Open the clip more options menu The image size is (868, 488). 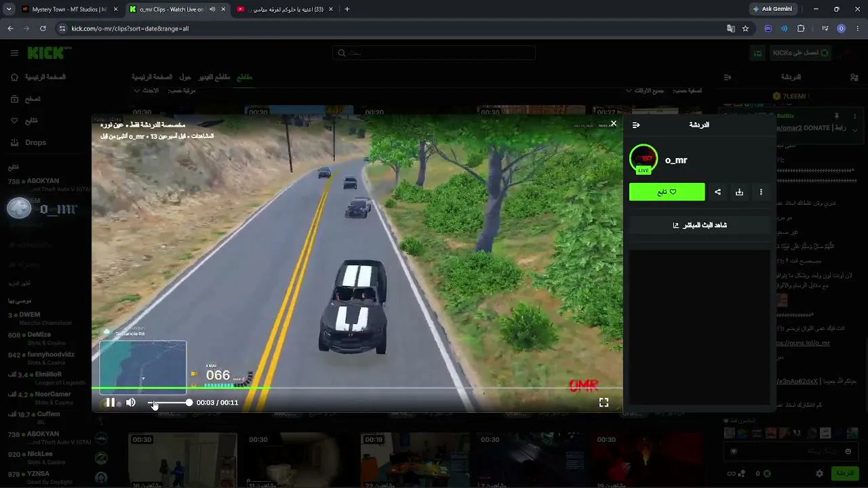pyautogui.click(x=761, y=192)
